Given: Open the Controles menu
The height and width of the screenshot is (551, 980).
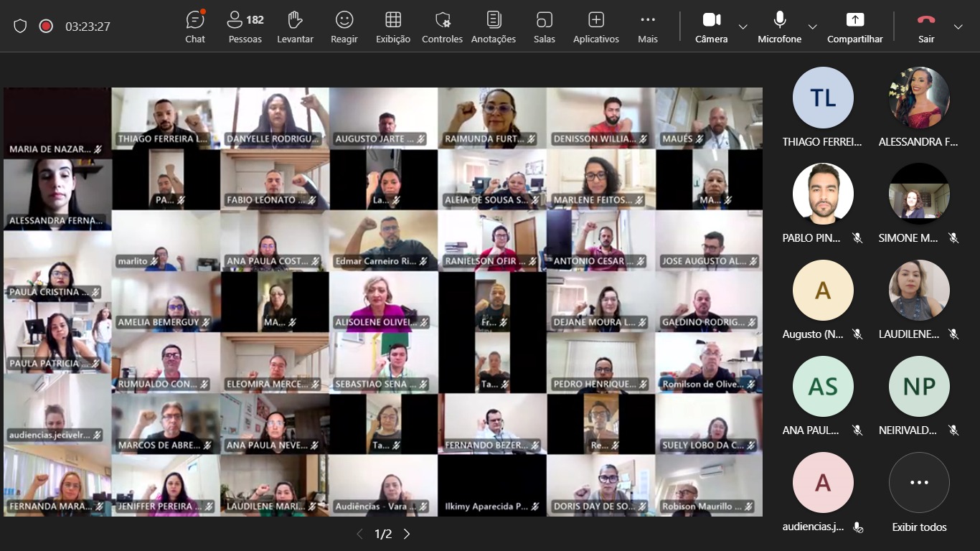Looking at the screenshot, I should point(442,27).
